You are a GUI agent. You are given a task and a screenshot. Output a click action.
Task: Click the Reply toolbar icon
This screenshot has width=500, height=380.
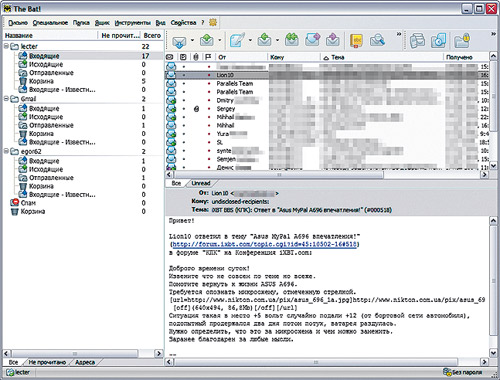pos(265,40)
